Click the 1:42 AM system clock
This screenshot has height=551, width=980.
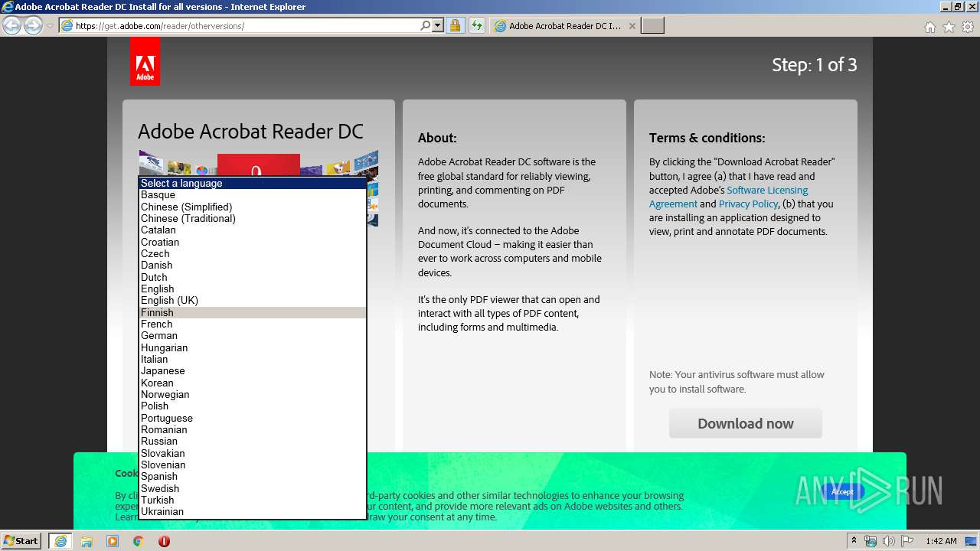tap(941, 541)
